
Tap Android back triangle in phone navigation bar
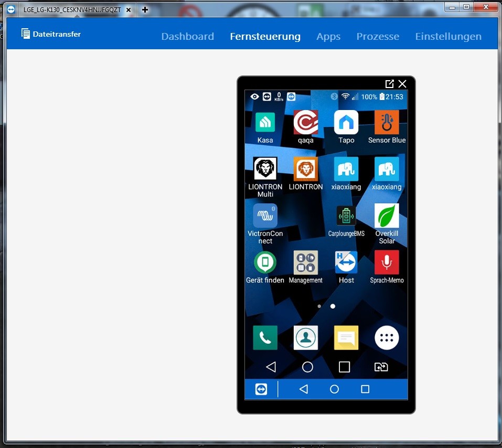pos(271,367)
